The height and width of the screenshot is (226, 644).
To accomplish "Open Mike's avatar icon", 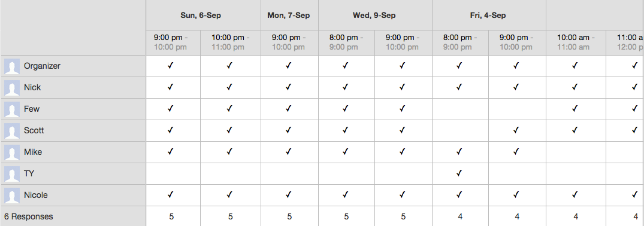I will pyautogui.click(x=12, y=152).
